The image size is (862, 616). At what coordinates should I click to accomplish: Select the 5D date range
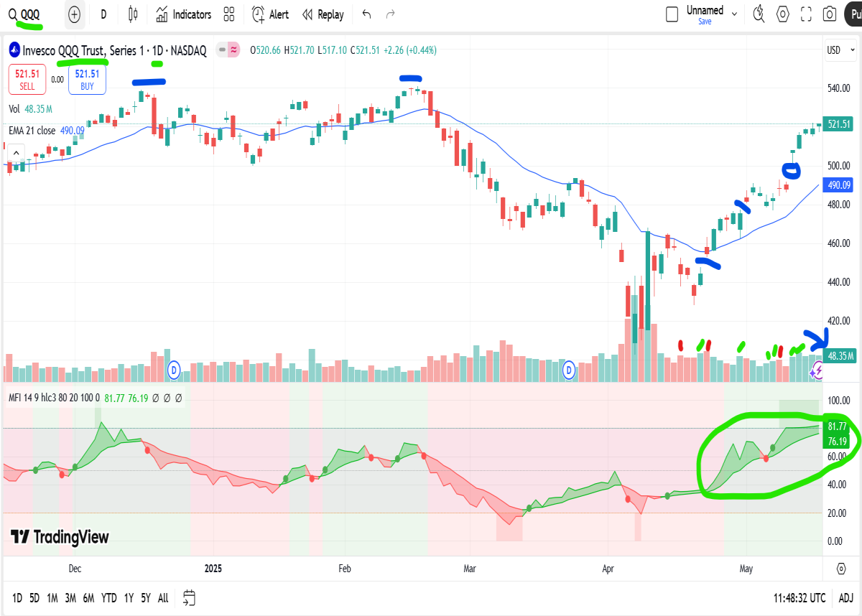[x=34, y=597]
